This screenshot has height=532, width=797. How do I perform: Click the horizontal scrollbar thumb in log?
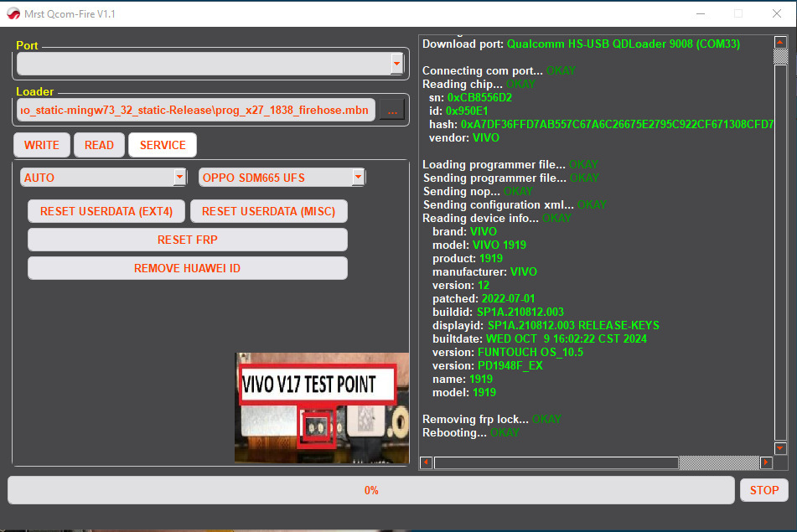(556, 462)
